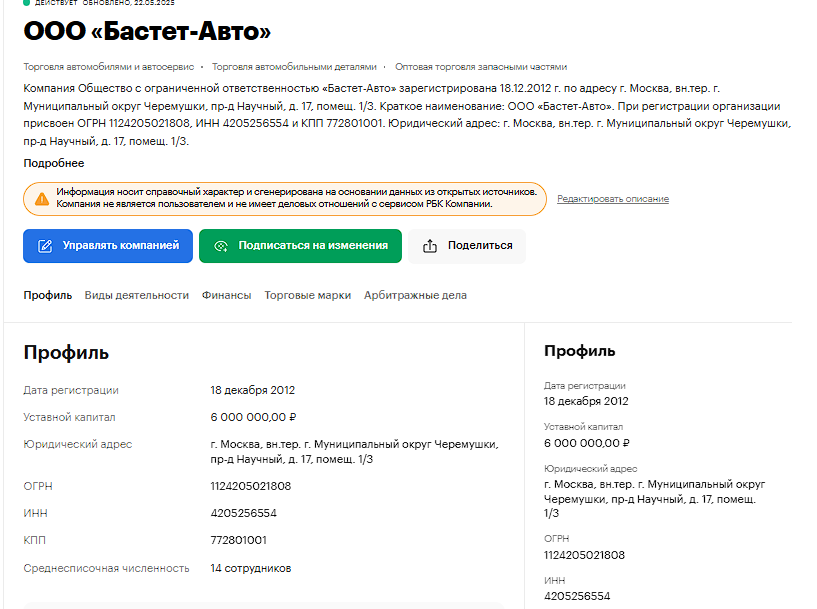Click the pencil icon on Управлять компанией
817x609 pixels.
pyautogui.click(x=45, y=246)
